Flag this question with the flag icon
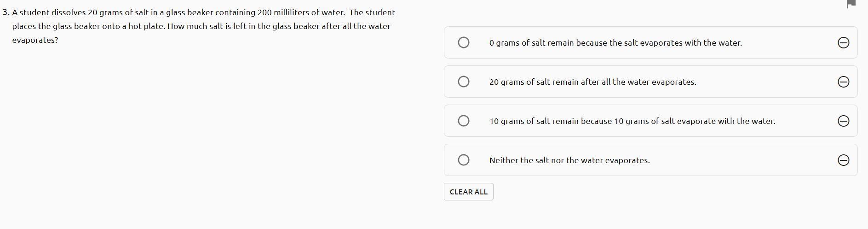This screenshot has width=868, height=229. (x=851, y=4)
